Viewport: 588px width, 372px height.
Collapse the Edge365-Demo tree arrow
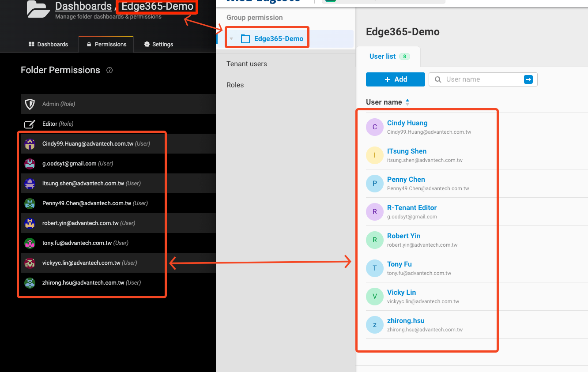pyautogui.click(x=231, y=39)
